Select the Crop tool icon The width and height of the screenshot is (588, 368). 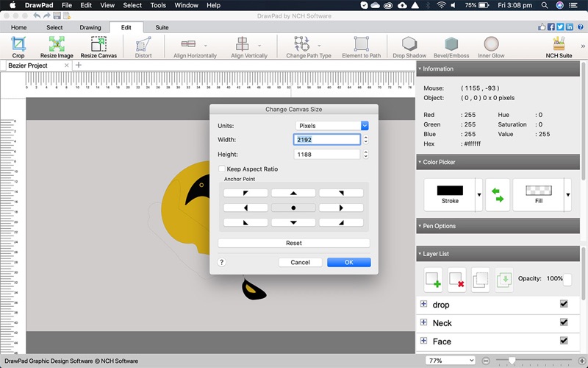tap(18, 46)
